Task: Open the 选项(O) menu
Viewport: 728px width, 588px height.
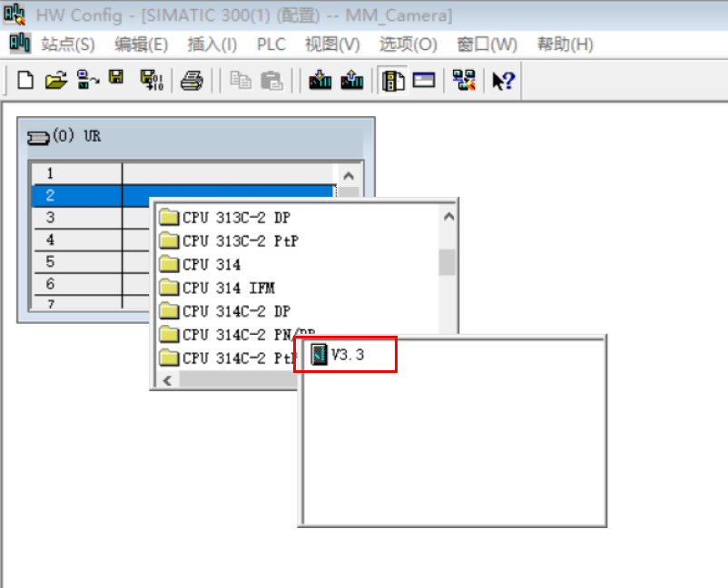Action: tap(407, 44)
